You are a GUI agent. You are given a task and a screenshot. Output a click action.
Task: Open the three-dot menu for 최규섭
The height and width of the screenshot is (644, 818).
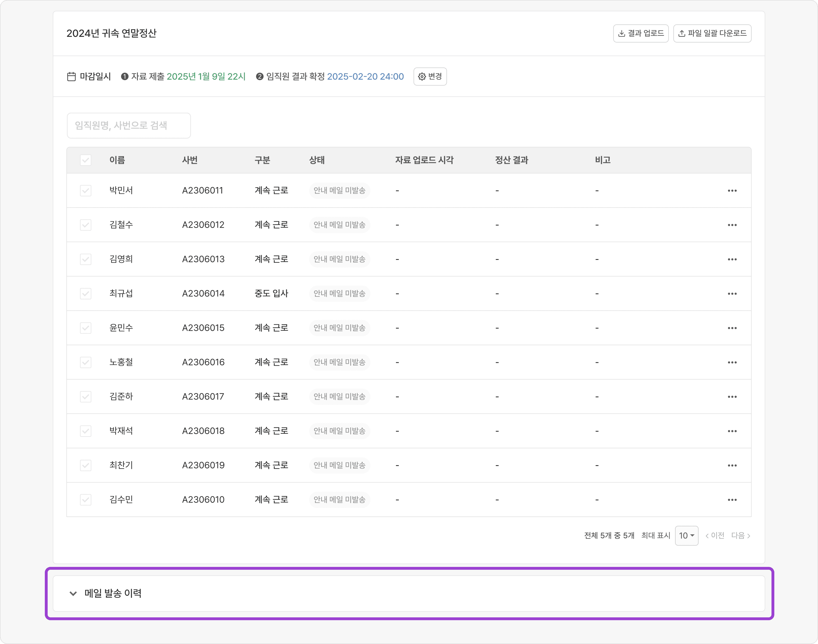[x=732, y=294]
